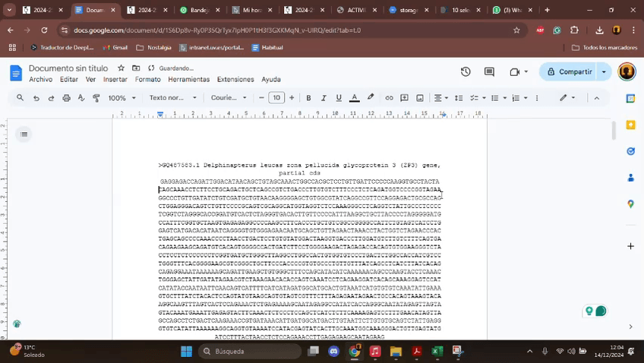Open the Compartir dropdown arrow
Screen dimensions: 644x363
click(x=605, y=72)
